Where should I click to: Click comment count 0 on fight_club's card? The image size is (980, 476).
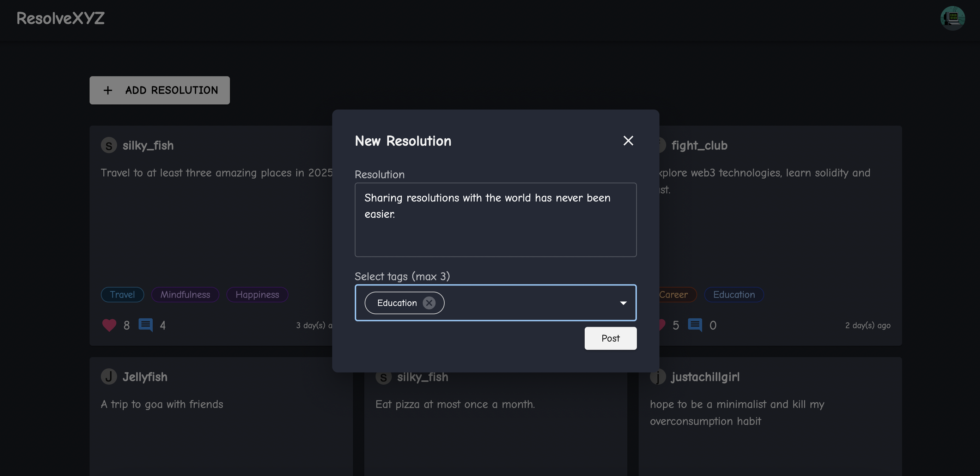[713, 325]
